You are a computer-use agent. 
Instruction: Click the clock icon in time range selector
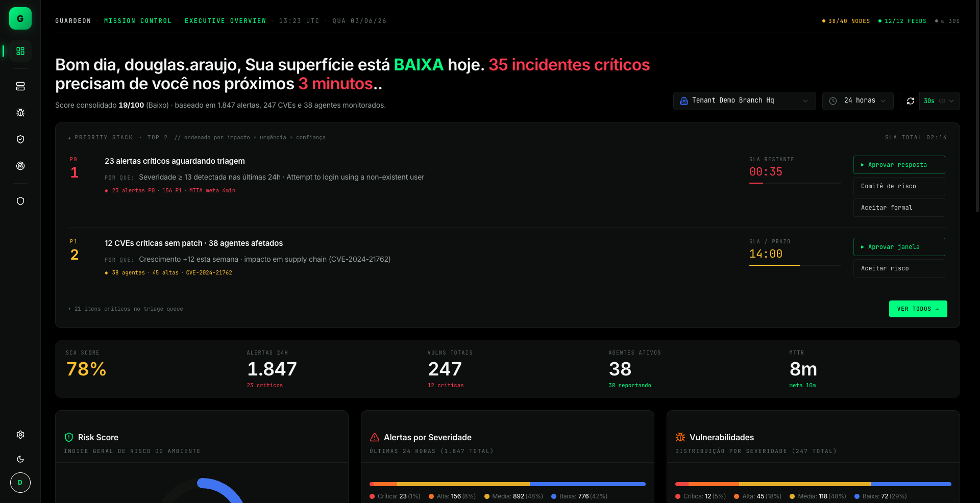point(833,101)
